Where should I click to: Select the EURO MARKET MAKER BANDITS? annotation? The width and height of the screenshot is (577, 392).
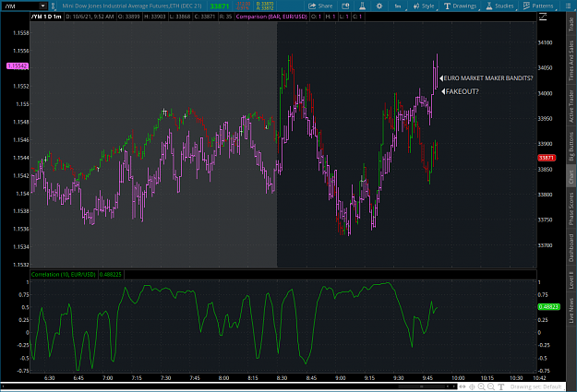[488, 78]
